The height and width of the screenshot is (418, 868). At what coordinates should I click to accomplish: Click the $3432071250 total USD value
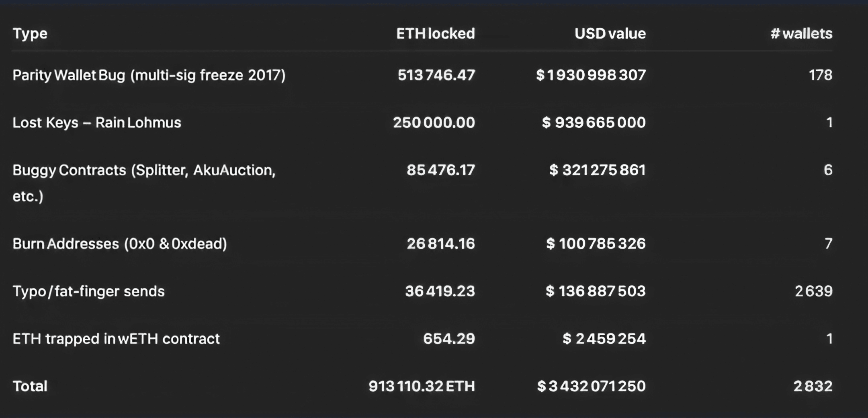[x=592, y=386]
